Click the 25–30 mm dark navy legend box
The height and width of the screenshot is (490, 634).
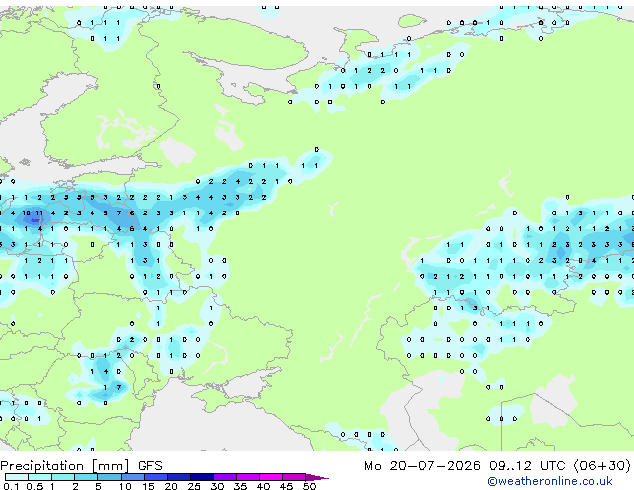tap(202, 477)
